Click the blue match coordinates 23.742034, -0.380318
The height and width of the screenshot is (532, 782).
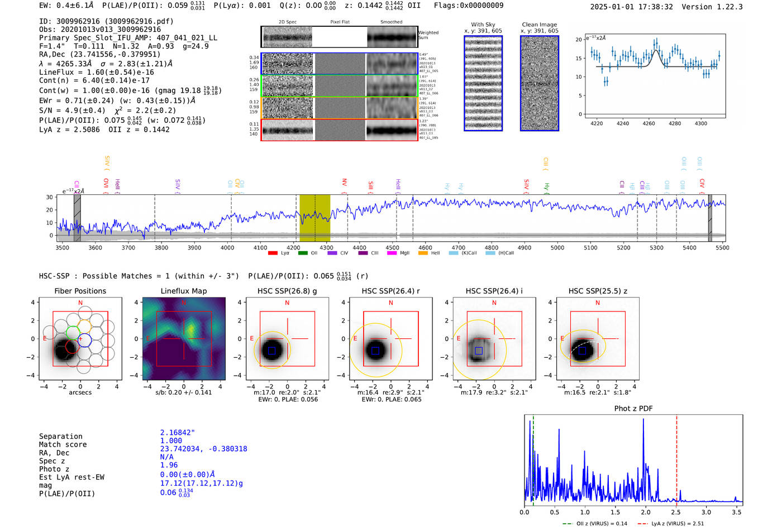tap(203, 448)
